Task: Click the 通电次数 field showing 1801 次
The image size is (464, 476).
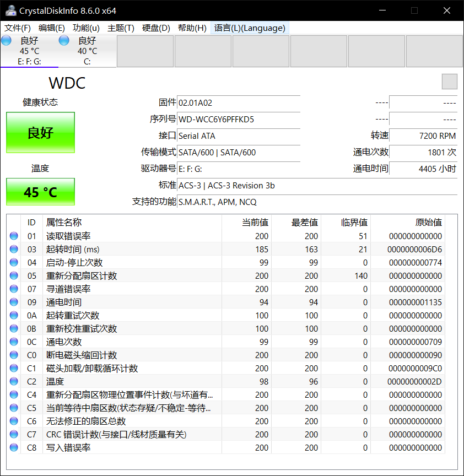Action: tap(423, 152)
